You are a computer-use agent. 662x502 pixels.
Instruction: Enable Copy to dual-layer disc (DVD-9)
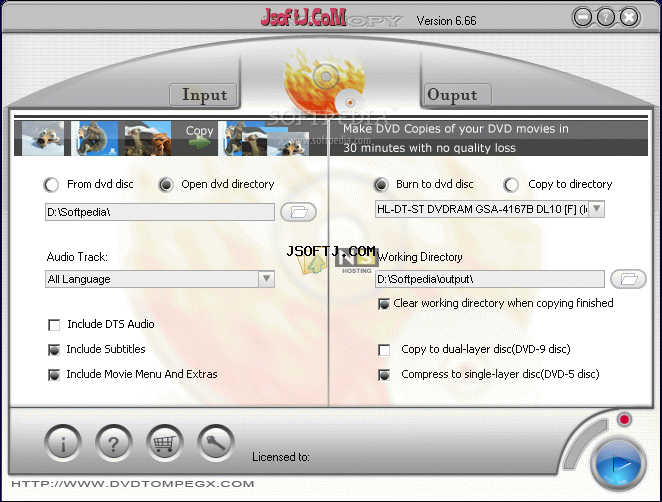point(384,350)
